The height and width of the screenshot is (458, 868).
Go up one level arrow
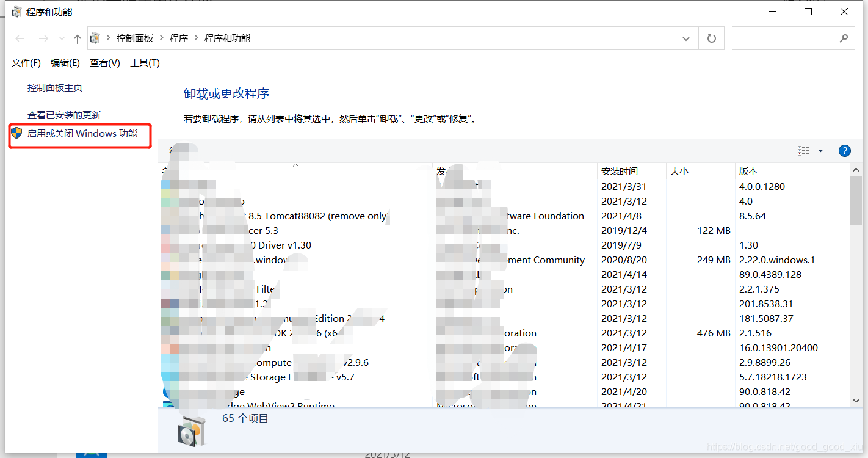click(x=78, y=38)
